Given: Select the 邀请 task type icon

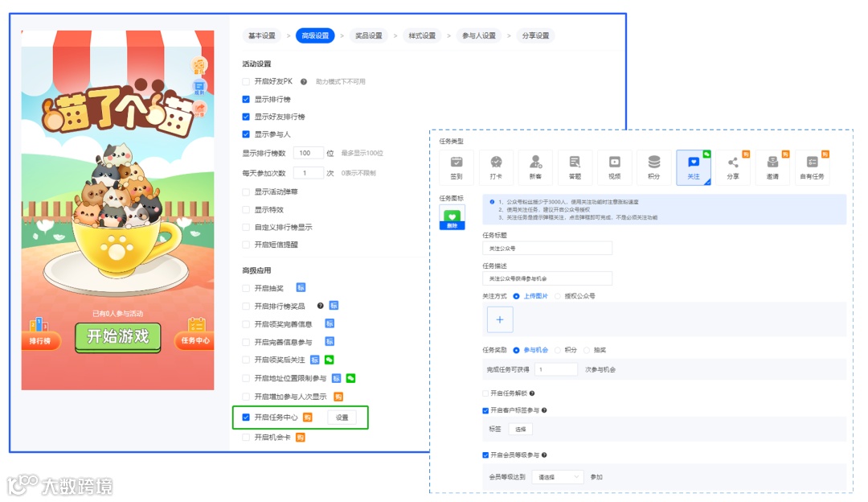Looking at the screenshot, I should coord(772,167).
